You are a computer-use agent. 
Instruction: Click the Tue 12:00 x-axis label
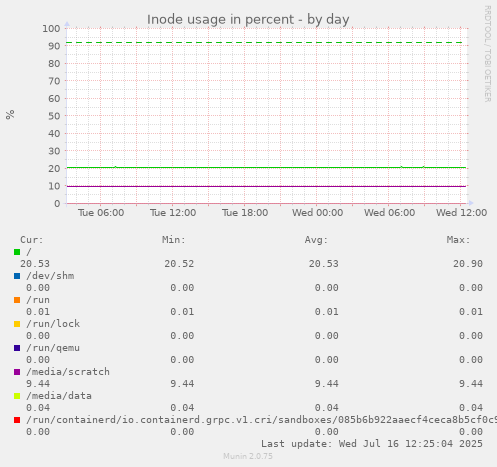(x=173, y=213)
